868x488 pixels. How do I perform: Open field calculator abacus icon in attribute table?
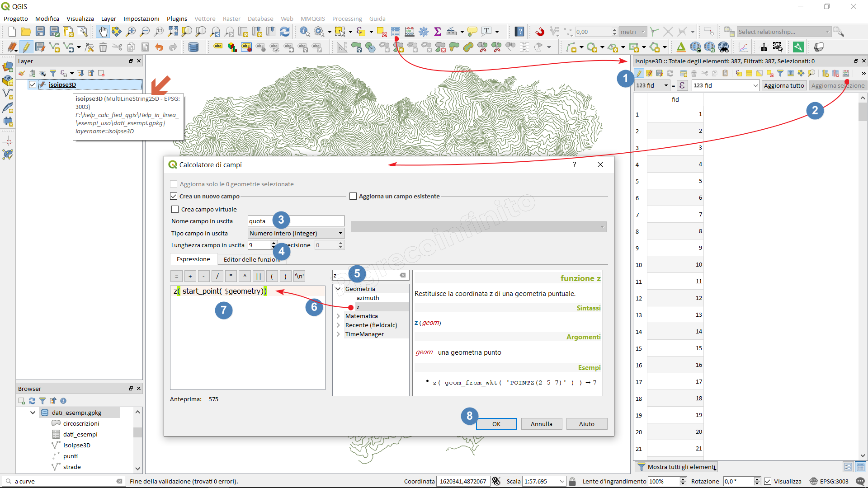coord(846,73)
